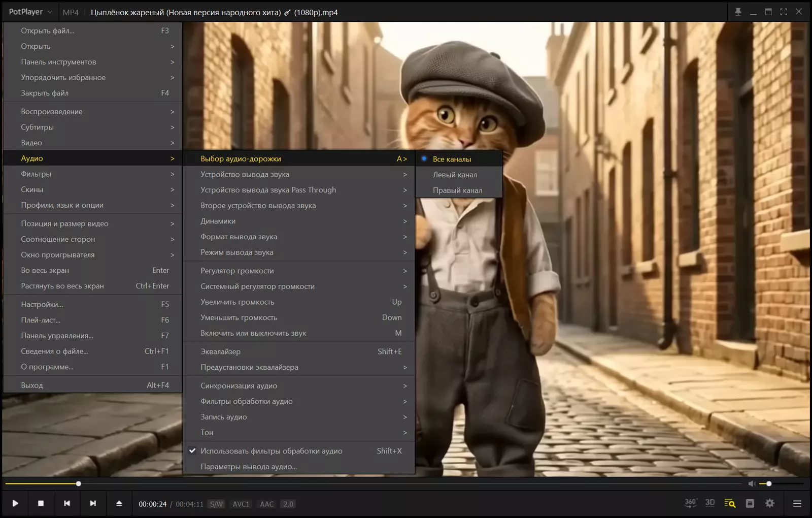Click the MP4 format label in title bar
Viewport: 812px width, 518px height.
[x=71, y=12]
